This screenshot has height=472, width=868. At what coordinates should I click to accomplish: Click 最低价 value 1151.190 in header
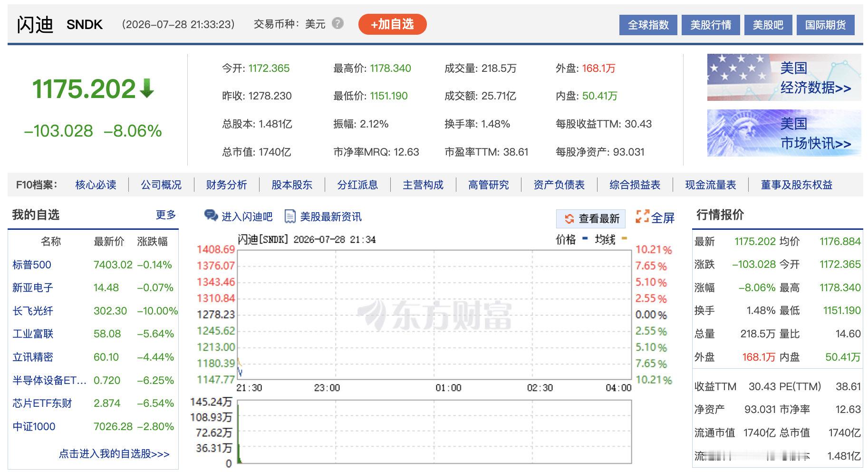(x=389, y=96)
